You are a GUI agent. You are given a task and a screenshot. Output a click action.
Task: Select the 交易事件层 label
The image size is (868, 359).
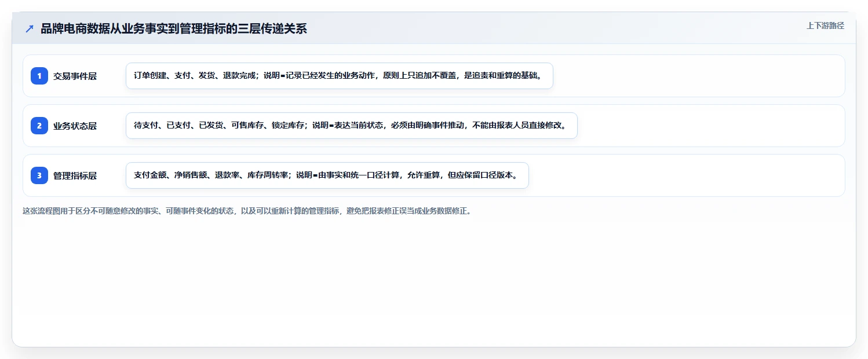[75, 76]
